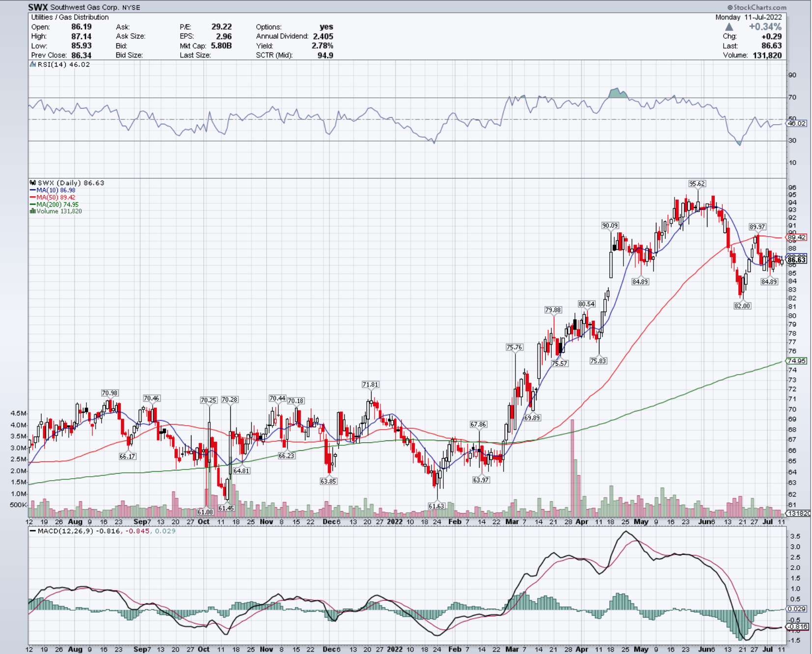Click the 79.88 price annotation
812x654 pixels.
553,310
